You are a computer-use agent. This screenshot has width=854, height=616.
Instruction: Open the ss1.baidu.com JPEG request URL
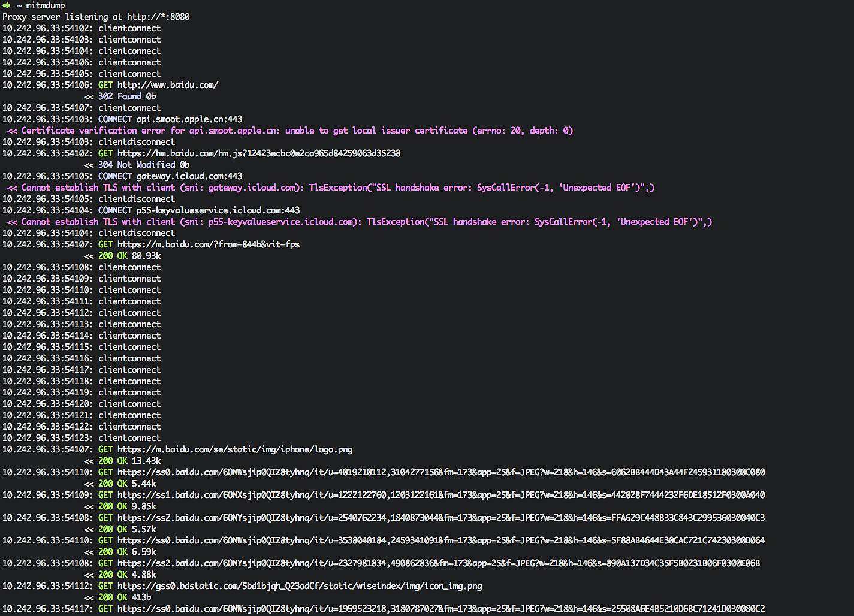[x=440, y=495]
